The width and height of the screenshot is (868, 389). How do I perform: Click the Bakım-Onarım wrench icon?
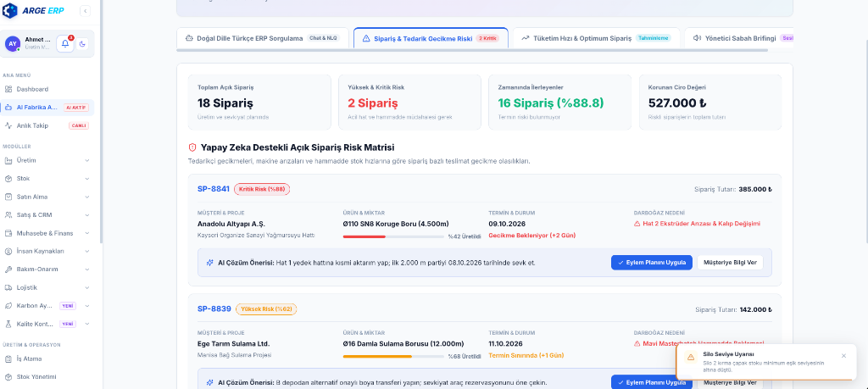pyautogui.click(x=8, y=270)
